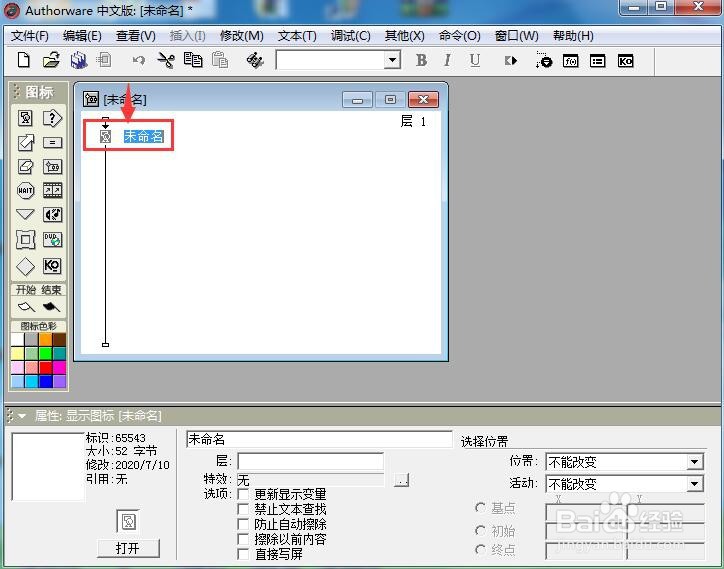This screenshot has width=724, height=569.
Task: Open the Variables window icon
Action: click(597, 61)
